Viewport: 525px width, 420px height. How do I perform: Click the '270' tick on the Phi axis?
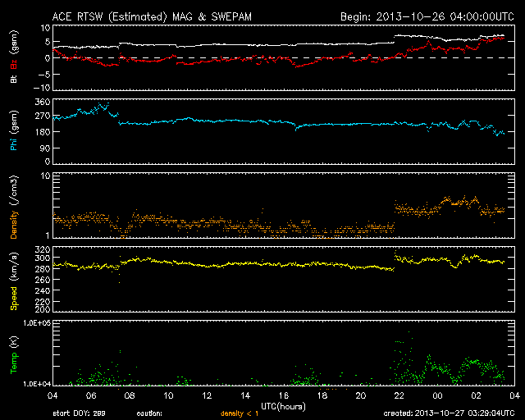(43, 116)
